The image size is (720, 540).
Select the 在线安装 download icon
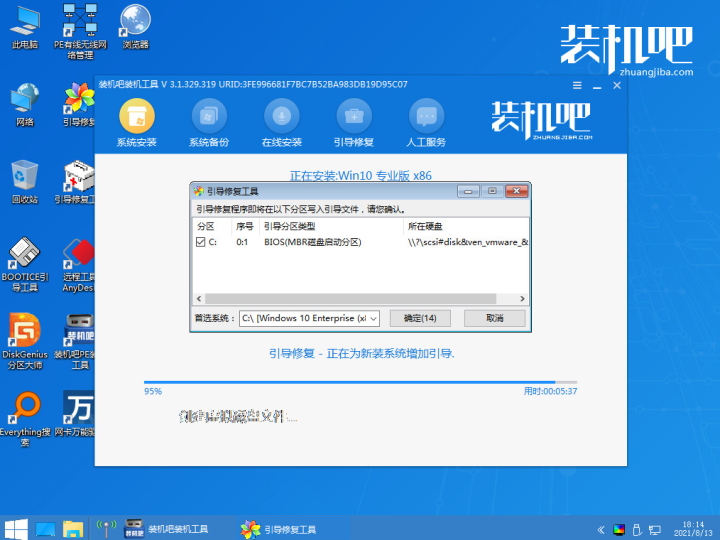point(281,116)
